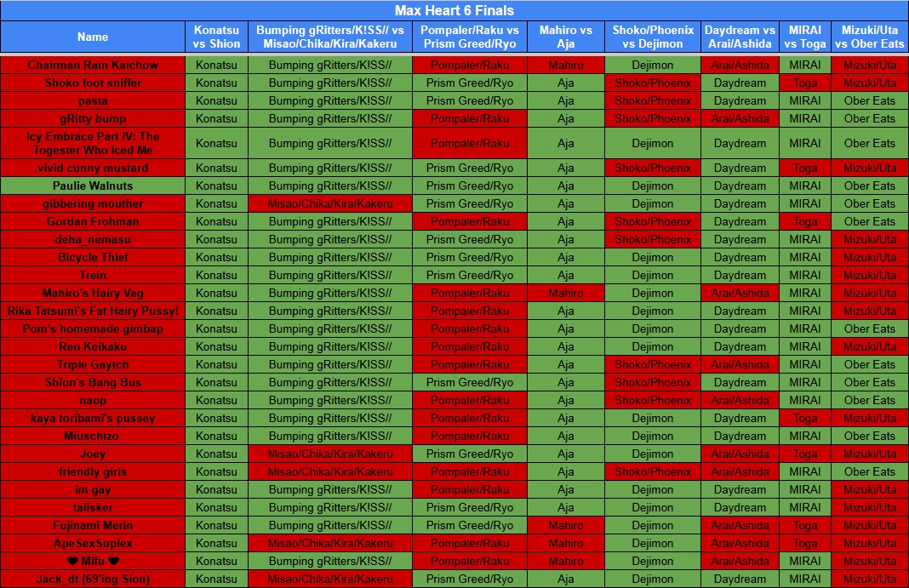Select the naop name cell
The image size is (909, 588).
tap(93, 400)
